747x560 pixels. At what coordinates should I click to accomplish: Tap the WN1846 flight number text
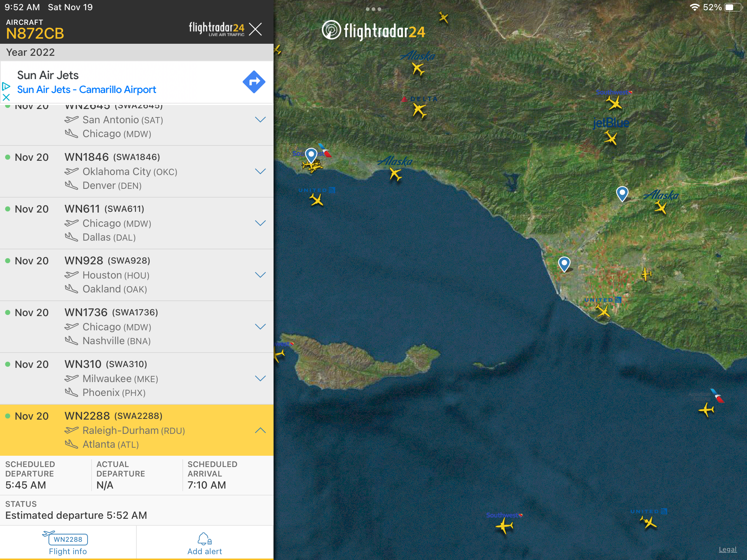[x=87, y=157]
